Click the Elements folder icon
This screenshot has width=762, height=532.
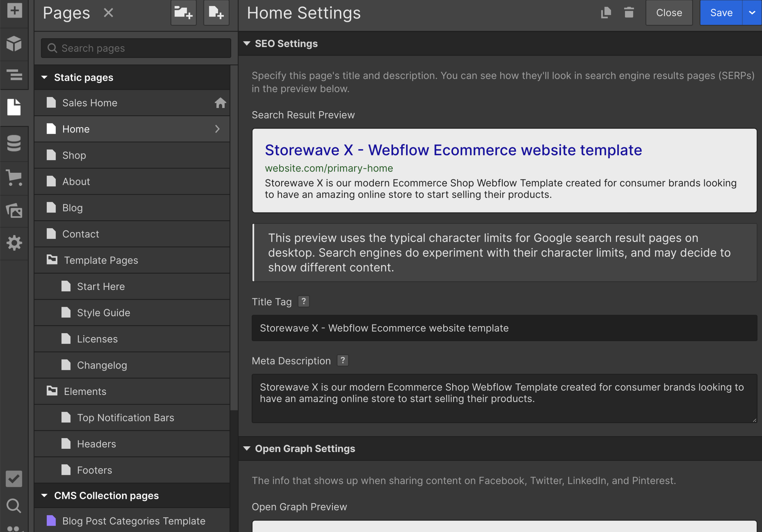[52, 391]
